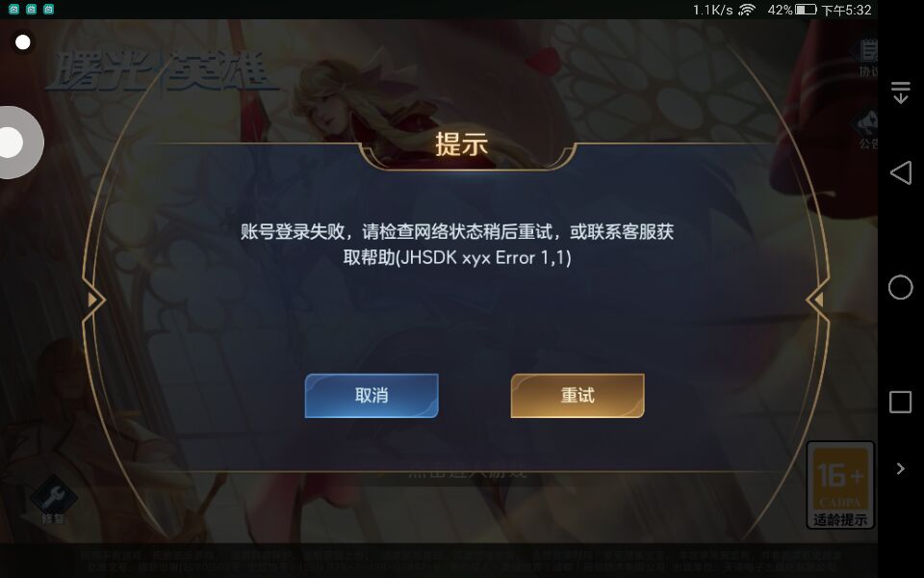Open recent apps with the square button

click(901, 402)
